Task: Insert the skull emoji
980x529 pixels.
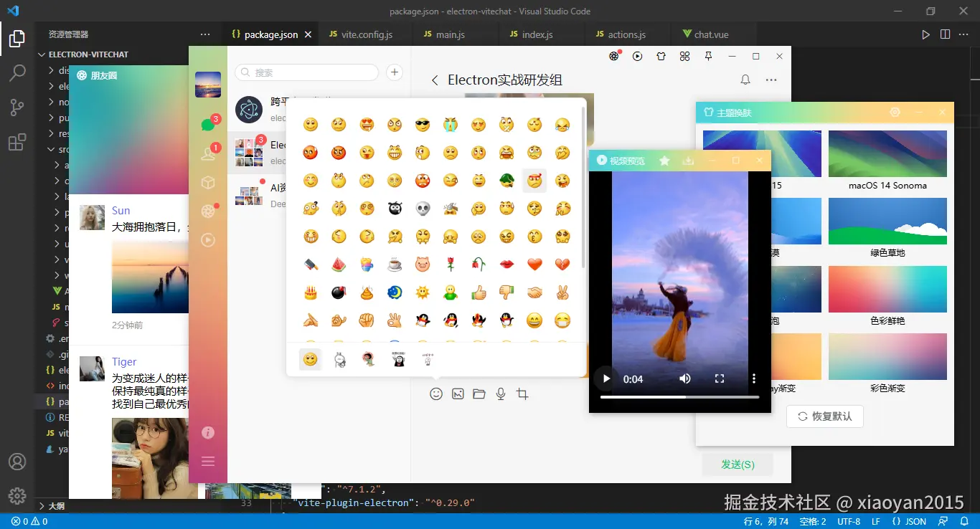Action: [423, 209]
